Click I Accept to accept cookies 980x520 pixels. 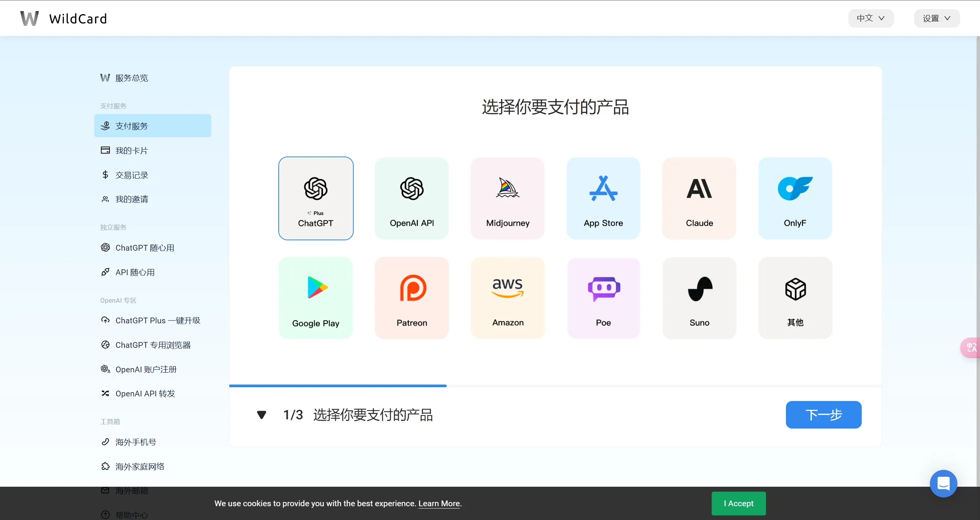pyautogui.click(x=738, y=503)
